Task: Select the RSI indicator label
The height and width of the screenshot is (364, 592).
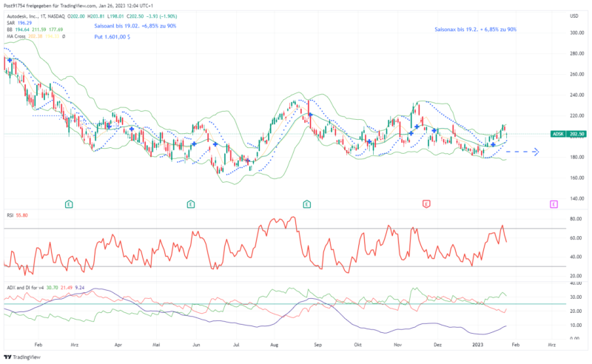Action: point(10,215)
